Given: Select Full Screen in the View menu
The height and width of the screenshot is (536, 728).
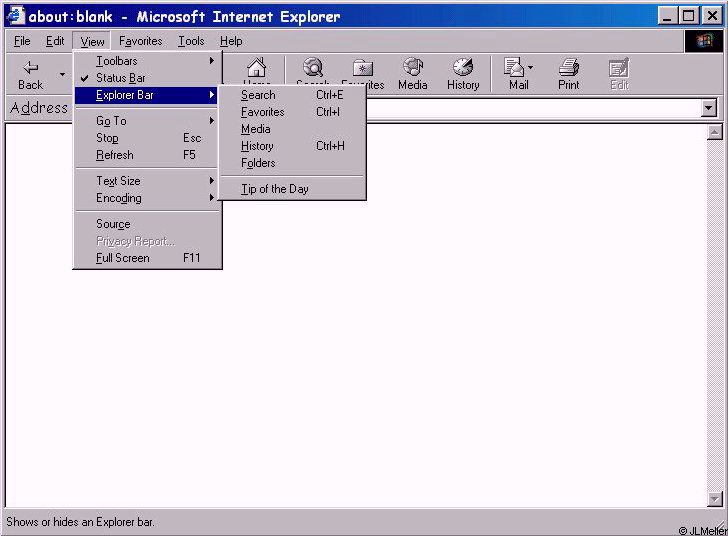Looking at the screenshot, I should [147, 258].
